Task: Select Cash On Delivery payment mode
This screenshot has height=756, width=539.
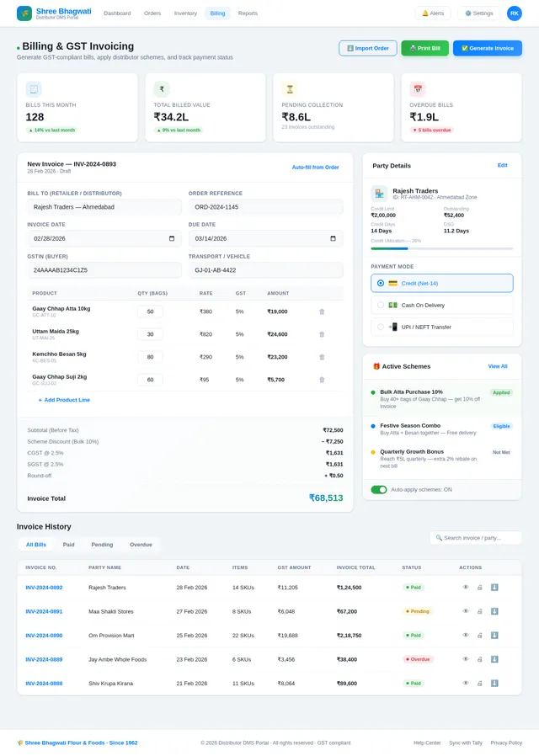Action: pyautogui.click(x=442, y=305)
